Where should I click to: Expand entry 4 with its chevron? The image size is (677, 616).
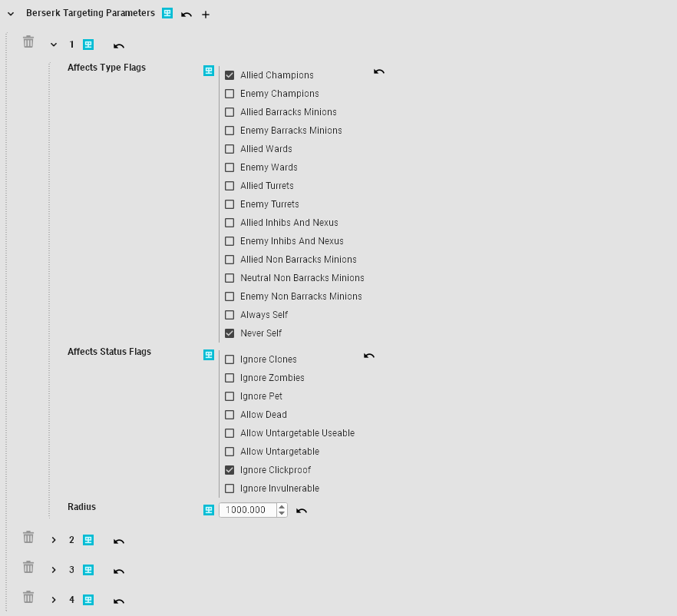pyautogui.click(x=54, y=600)
